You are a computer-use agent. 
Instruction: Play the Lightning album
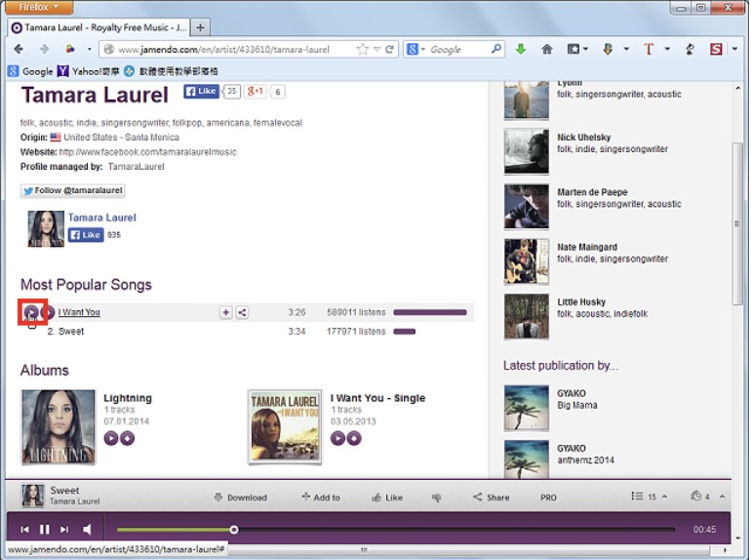110,438
